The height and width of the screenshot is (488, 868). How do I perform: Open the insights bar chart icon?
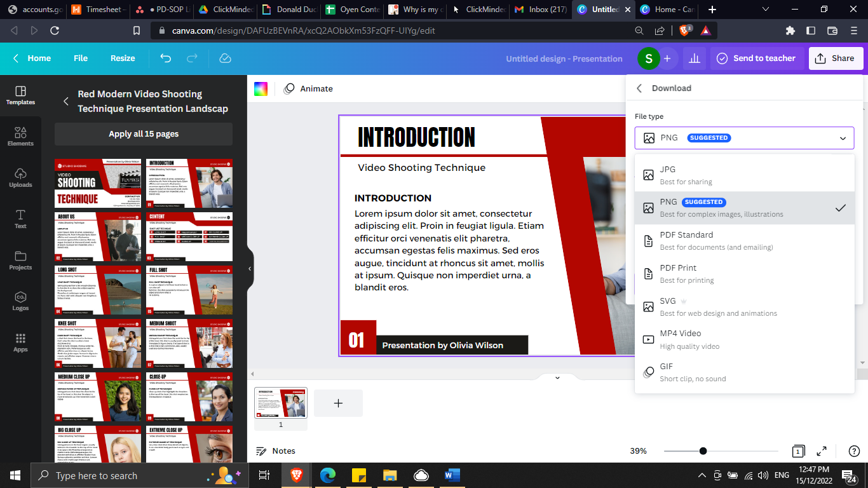coord(695,58)
